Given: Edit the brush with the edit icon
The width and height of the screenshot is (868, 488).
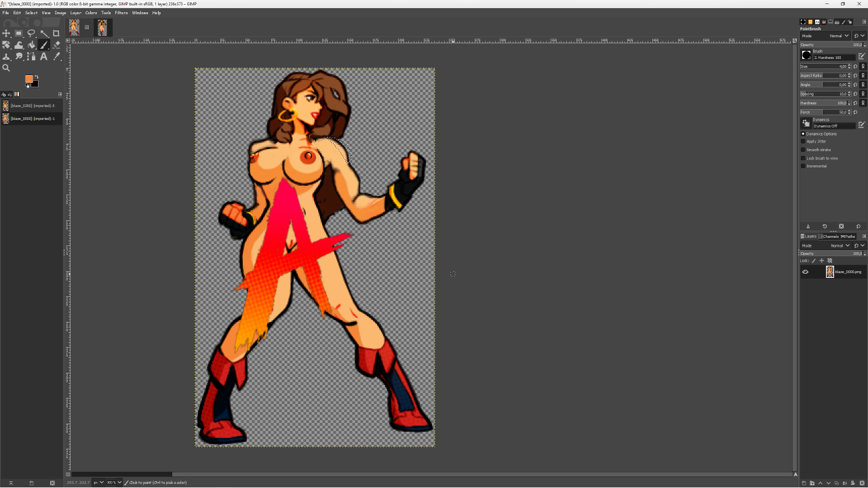Looking at the screenshot, I should tap(861, 56).
